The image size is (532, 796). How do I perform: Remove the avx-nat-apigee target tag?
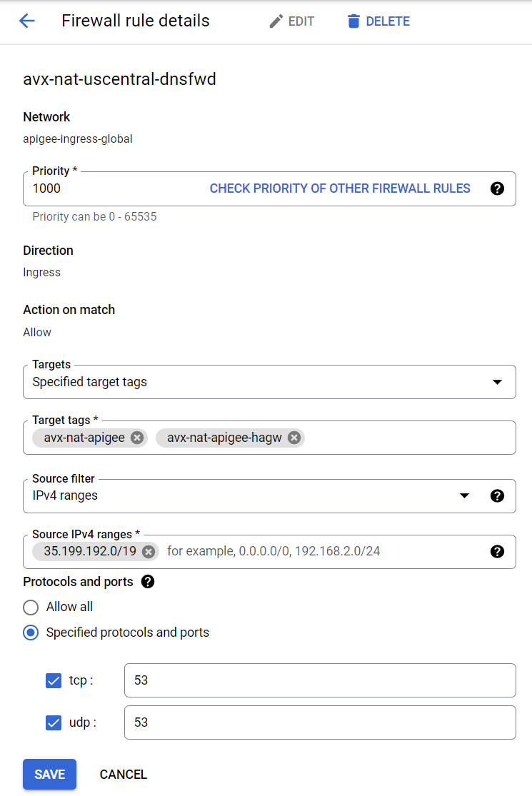tap(137, 438)
